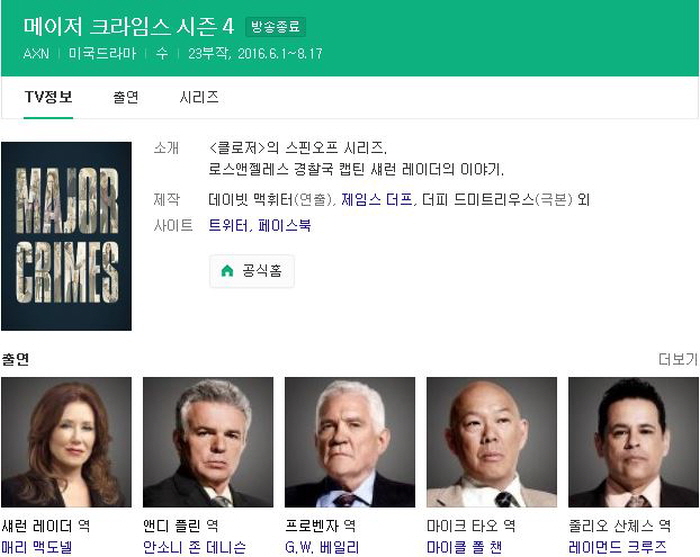The width and height of the screenshot is (700, 557).
Task: Open the 마이크 타오 cast photo
Action: click(492, 442)
